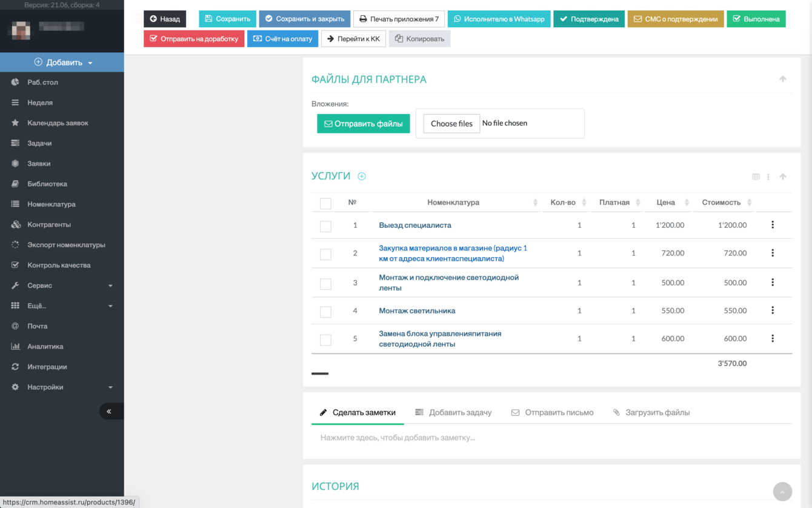Collapse the ФАЙЛЫ ДЛЯ ПАРТНЕРА panel arrow
Screen dimensions: 812x508
tap(783, 79)
